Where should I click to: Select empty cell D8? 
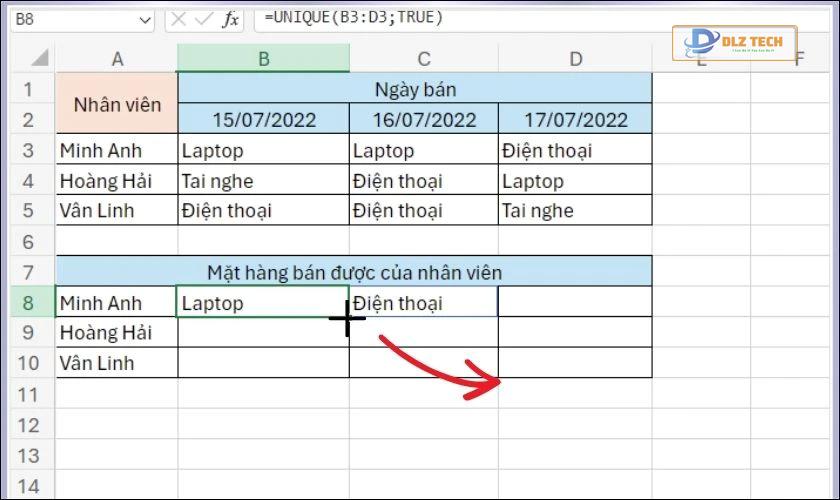[575, 302]
